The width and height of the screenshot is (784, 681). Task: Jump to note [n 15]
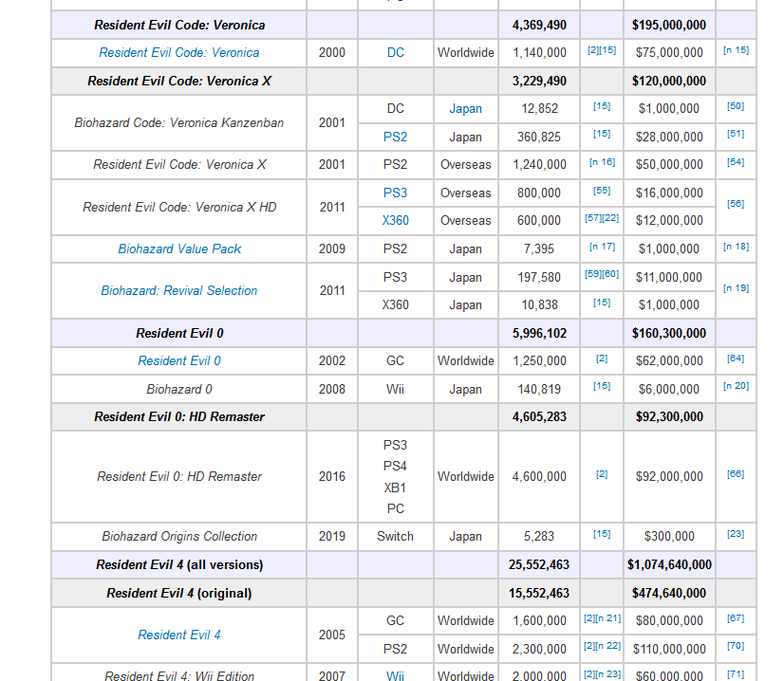tap(736, 50)
